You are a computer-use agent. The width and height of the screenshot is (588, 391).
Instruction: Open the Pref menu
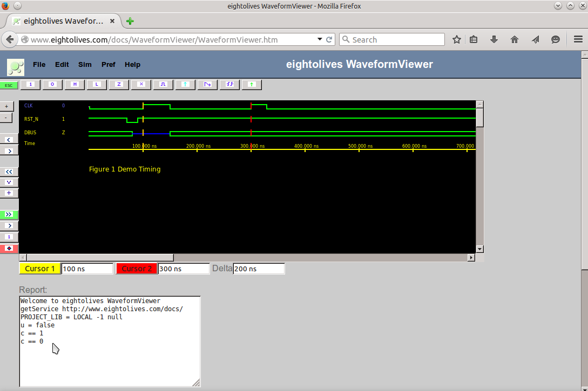click(x=109, y=64)
